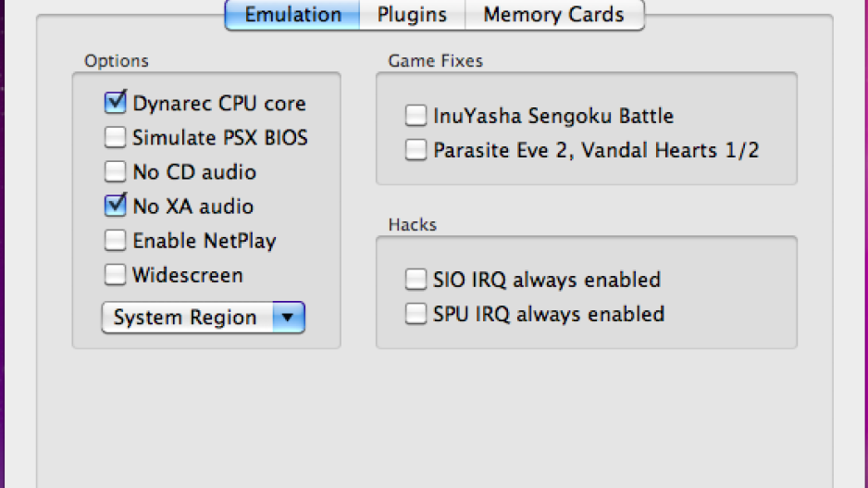Check the Enable NetPlay box
The height and width of the screenshot is (488, 868).
click(115, 240)
